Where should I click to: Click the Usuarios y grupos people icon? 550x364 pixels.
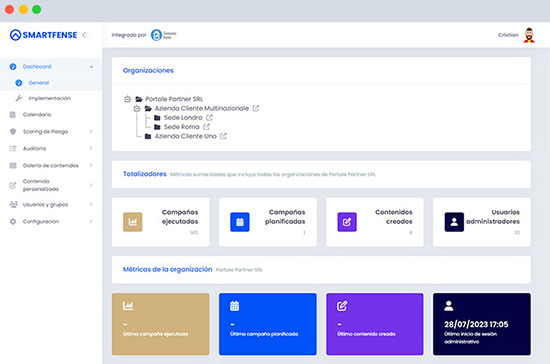[x=13, y=204]
